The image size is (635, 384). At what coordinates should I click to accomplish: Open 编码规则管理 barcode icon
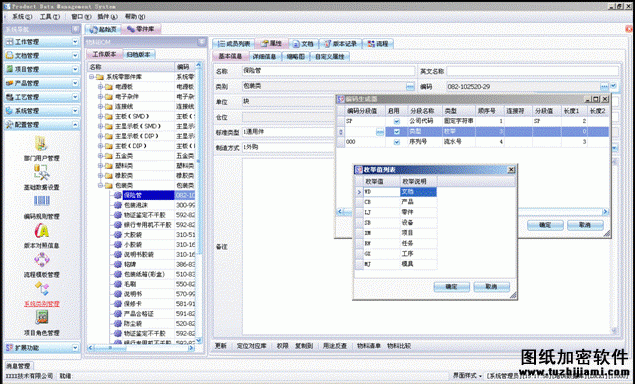tap(41, 201)
